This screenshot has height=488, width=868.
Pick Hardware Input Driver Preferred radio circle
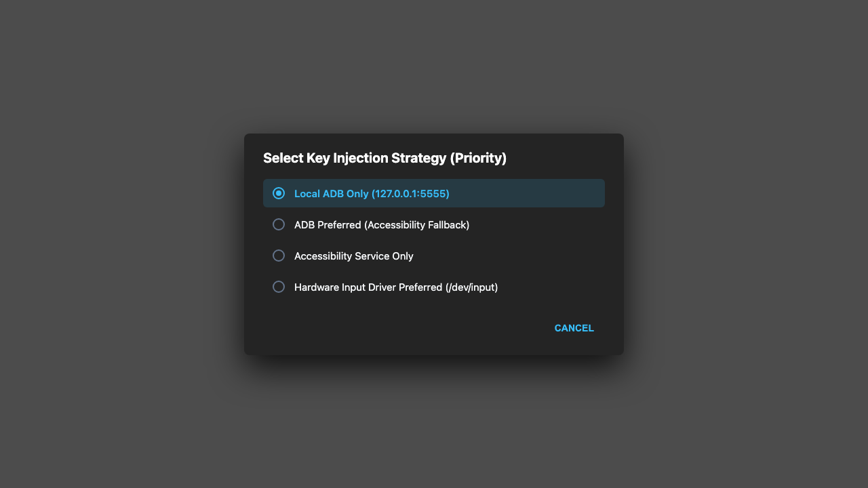coord(279,287)
